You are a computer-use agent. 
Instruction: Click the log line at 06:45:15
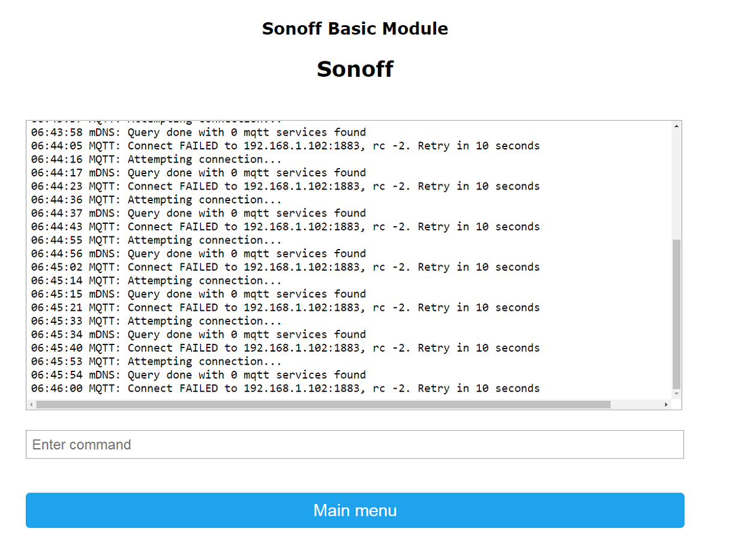click(x=199, y=294)
